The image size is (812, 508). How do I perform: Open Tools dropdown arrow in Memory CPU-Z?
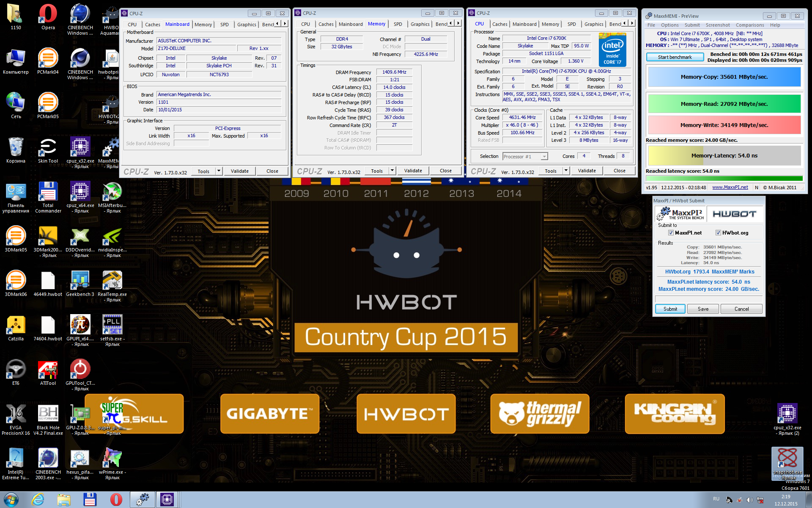392,171
